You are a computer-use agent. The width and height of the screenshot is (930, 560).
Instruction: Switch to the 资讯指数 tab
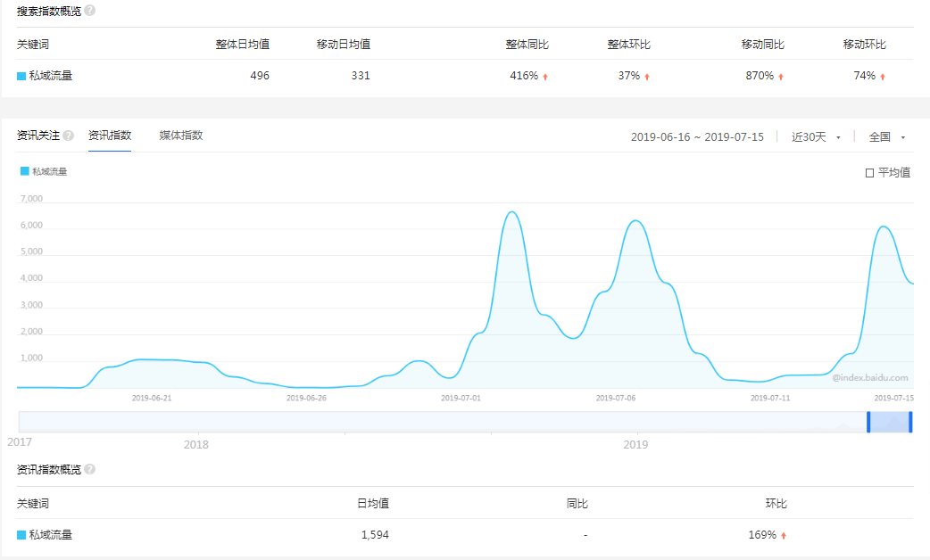(110, 136)
